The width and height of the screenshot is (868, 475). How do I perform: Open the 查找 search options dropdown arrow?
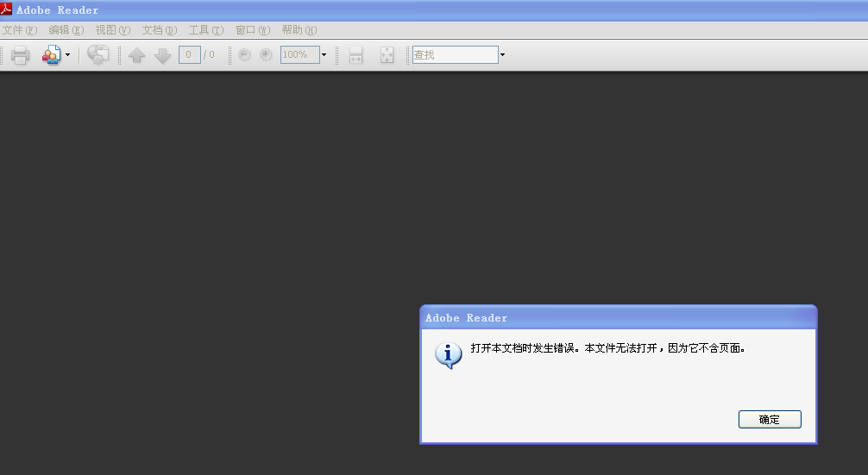point(502,55)
